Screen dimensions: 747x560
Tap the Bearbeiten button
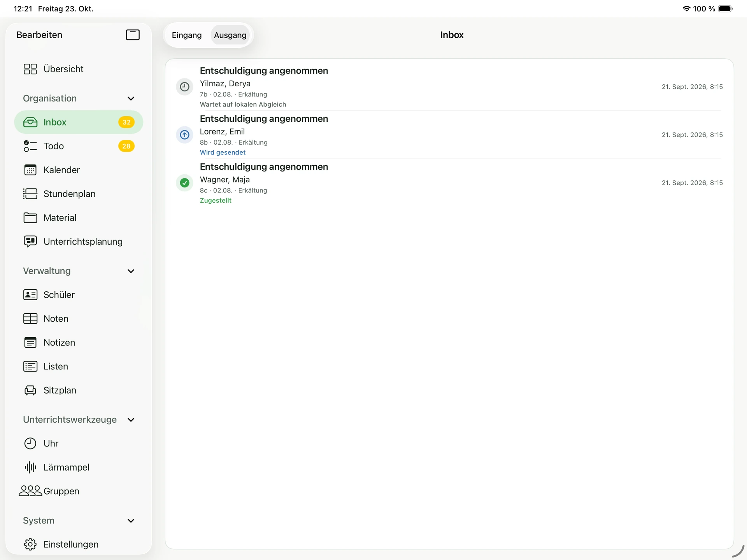pyautogui.click(x=39, y=35)
